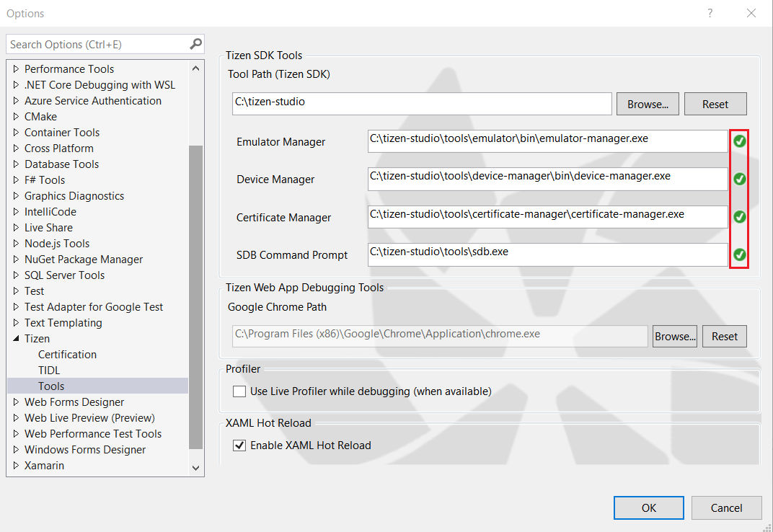Collapse the Tizen tree node

point(16,338)
